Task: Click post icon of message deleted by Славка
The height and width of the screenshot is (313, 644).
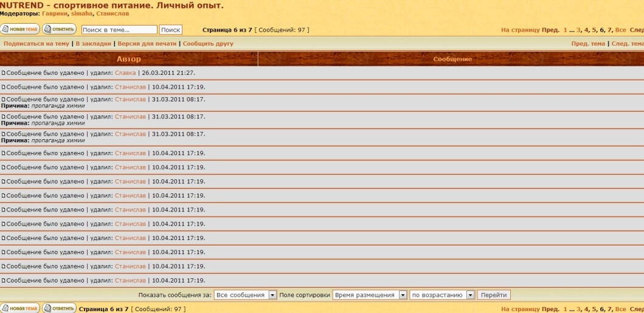Action: point(3,73)
